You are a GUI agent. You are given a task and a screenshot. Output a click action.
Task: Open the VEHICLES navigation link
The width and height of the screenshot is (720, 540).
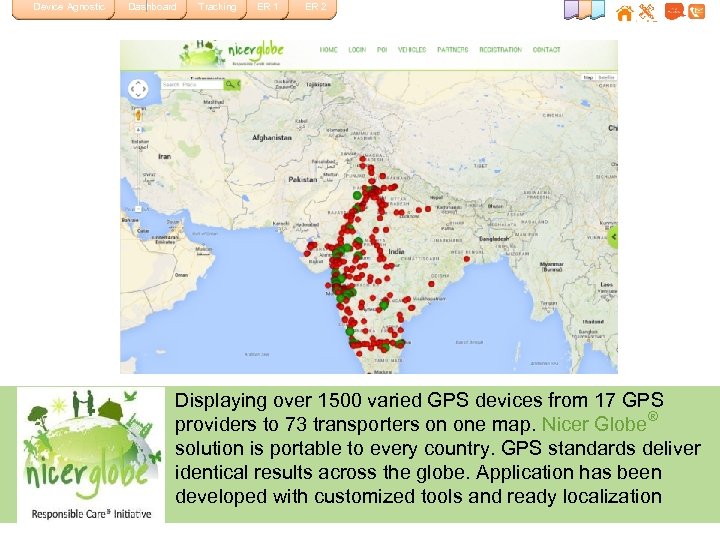pos(412,50)
